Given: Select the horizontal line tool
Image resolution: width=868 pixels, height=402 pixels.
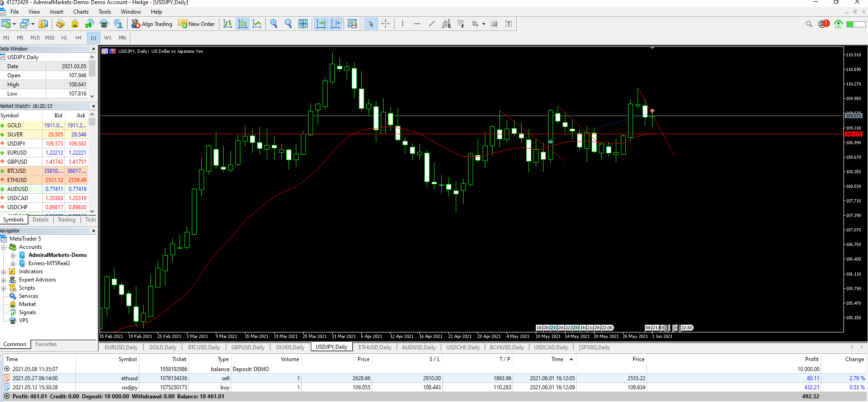Looking at the screenshot, I should (x=417, y=24).
